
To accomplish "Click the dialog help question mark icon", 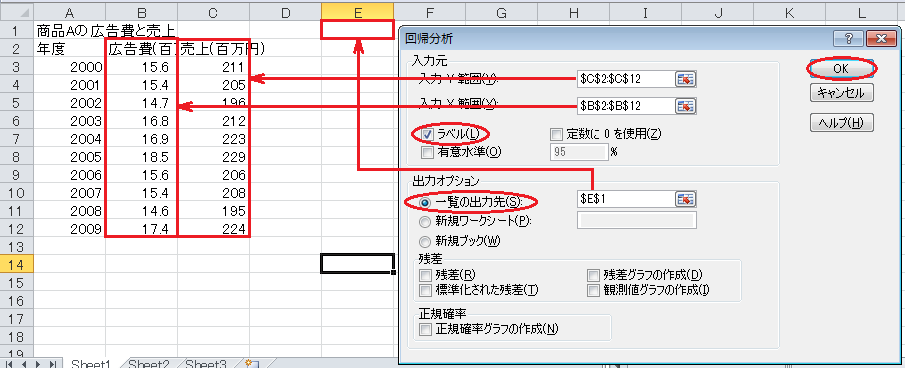I will click(848, 39).
